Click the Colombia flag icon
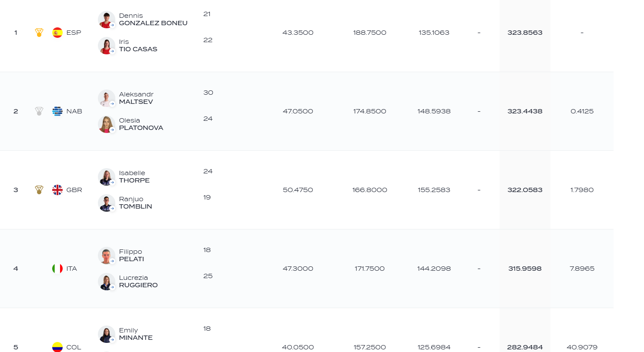 [57, 347]
